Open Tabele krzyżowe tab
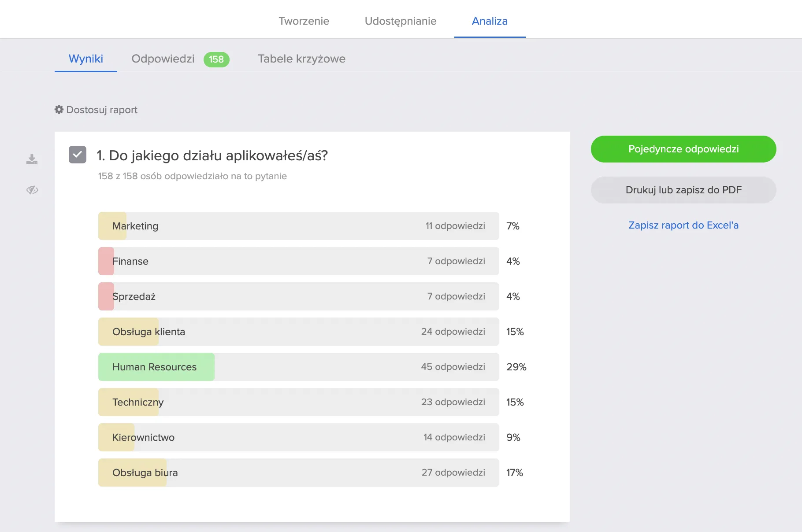Image resolution: width=802 pixels, height=532 pixels. point(301,59)
